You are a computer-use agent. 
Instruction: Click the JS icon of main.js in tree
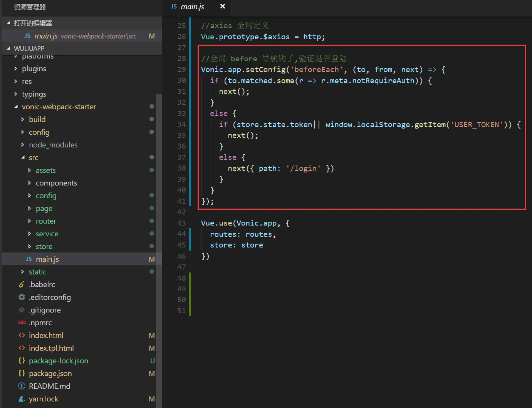point(29,259)
